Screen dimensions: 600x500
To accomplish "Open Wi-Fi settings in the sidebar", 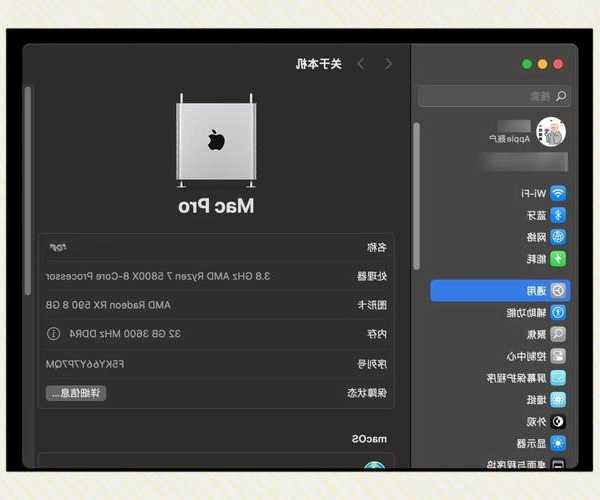I will click(x=543, y=194).
